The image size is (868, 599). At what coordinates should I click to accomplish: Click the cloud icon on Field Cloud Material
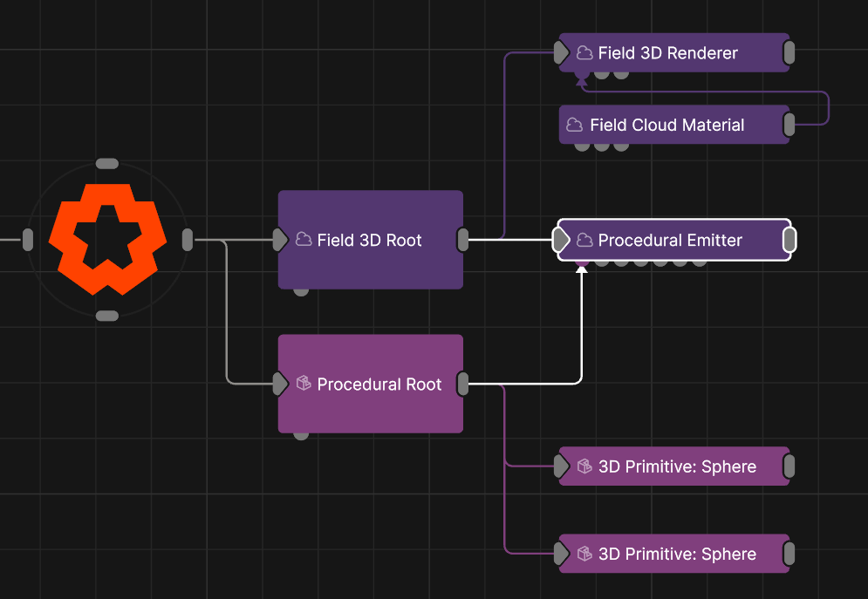[575, 125]
